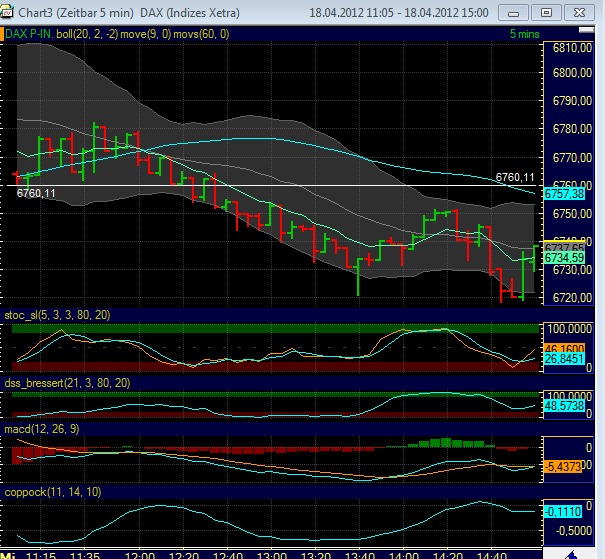The height and width of the screenshot is (559, 605).
Task: Click the 6750,00 price axis label
Action: click(572, 214)
